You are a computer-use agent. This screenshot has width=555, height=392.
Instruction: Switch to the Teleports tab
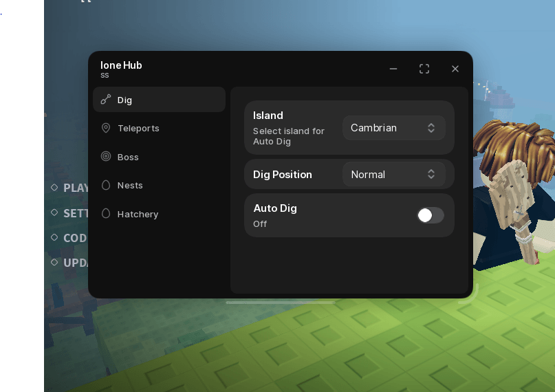pos(159,128)
